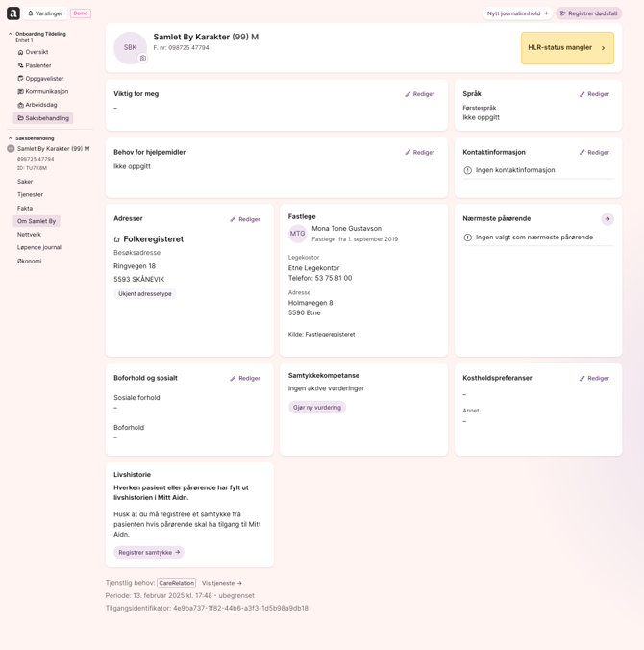Image resolution: width=644 pixels, height=650 pixels.
Task: Click Gjør ny vurdering button
Action: coord(317,408)
